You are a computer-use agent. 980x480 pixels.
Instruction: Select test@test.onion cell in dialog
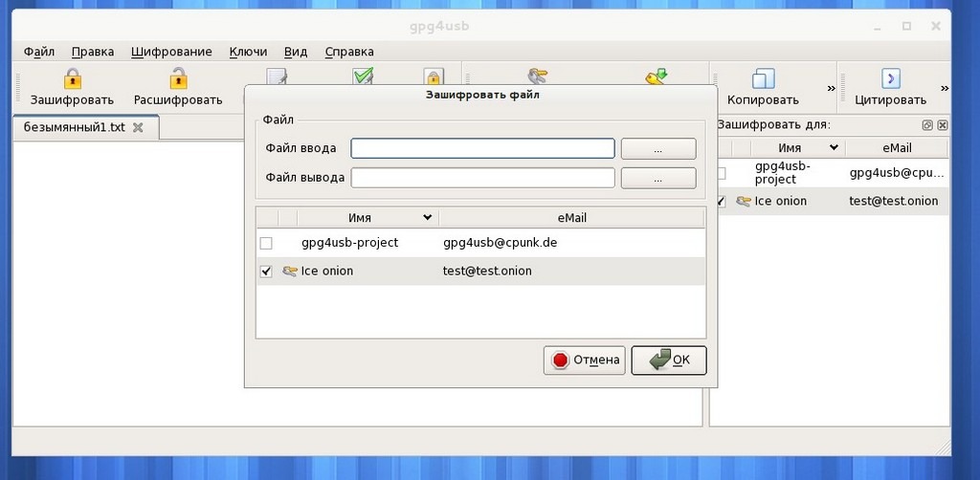pyautogui.click(x=487, y=271)
